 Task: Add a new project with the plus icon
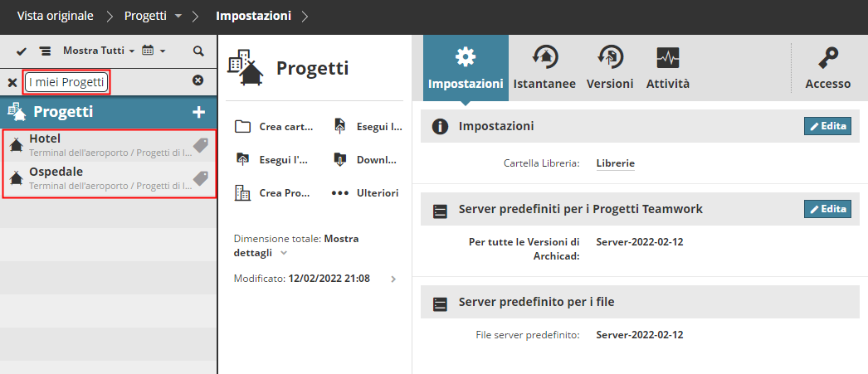pyautogui.click(x=198, y=112)
